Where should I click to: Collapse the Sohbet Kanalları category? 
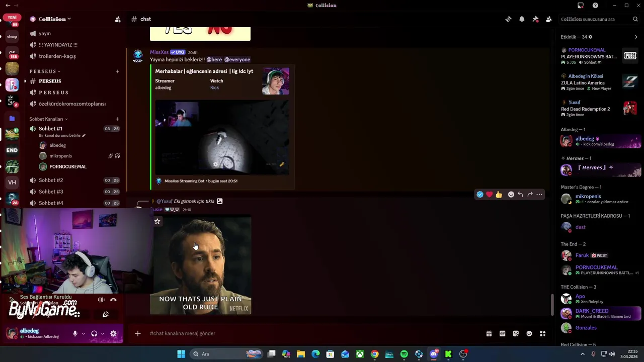pos(48,119)
